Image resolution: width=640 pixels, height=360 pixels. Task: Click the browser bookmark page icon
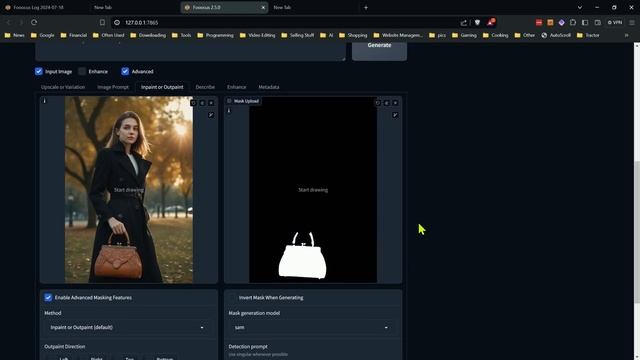tap(102, 22)
